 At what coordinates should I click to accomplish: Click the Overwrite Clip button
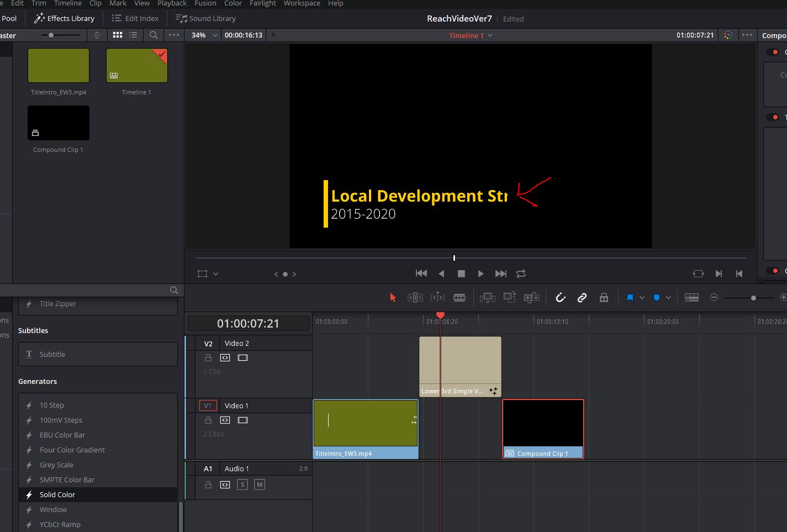509,297
